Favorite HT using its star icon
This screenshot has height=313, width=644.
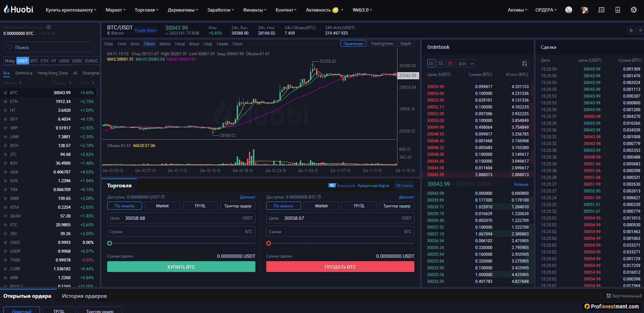(5, 110)
